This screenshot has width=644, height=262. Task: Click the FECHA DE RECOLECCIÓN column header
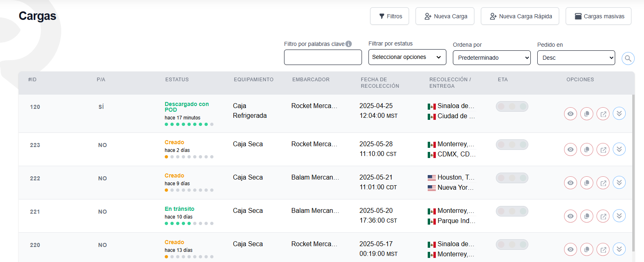pos(380,83)
